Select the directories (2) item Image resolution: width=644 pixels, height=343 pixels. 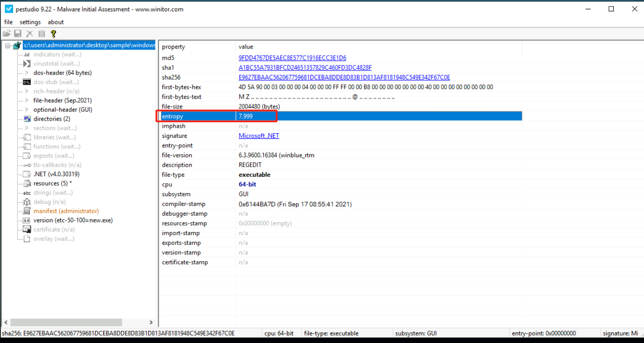coord(52,119)
